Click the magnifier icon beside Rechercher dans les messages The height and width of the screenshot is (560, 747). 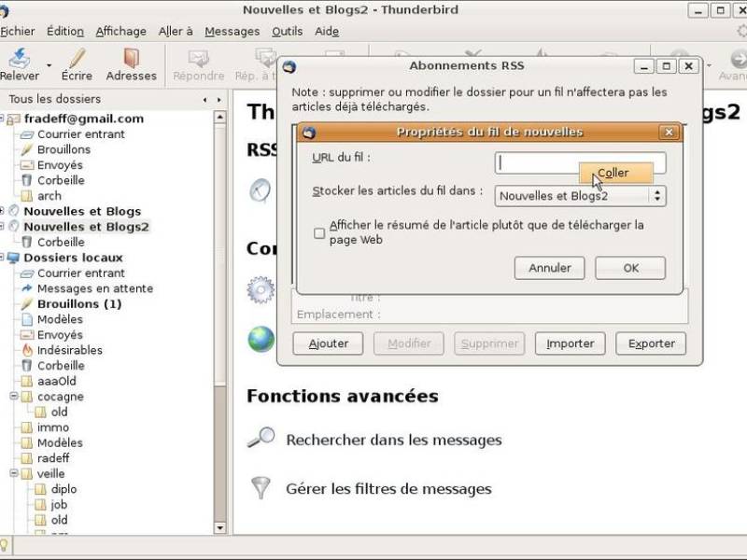point(261,438)
